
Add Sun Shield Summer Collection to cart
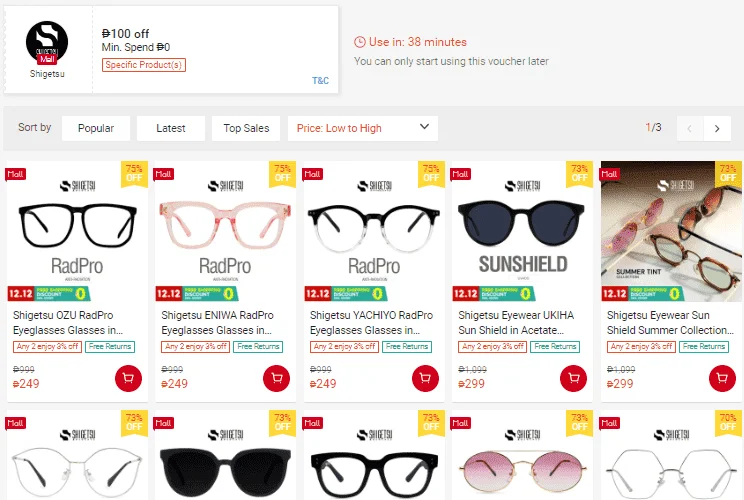(x=722, y=378)
